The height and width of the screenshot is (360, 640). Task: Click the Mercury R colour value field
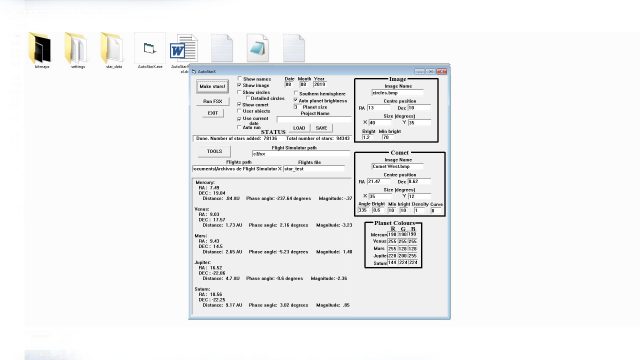coord(392,235)
